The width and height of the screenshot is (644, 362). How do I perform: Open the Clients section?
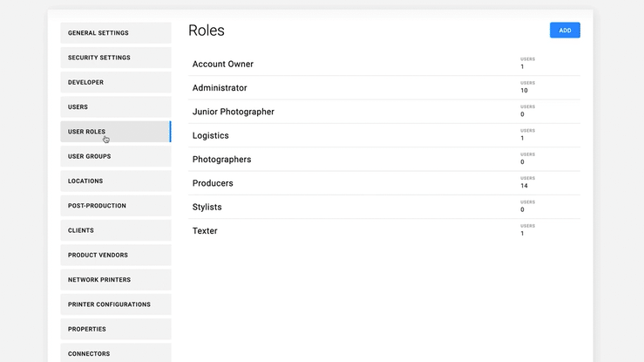tap(116, 230)
